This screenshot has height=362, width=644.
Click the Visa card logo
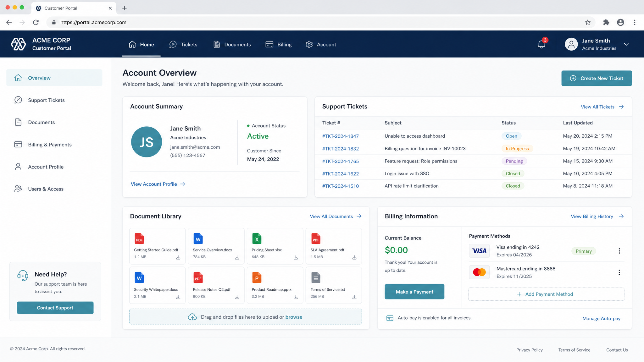(x=479, y=251)
